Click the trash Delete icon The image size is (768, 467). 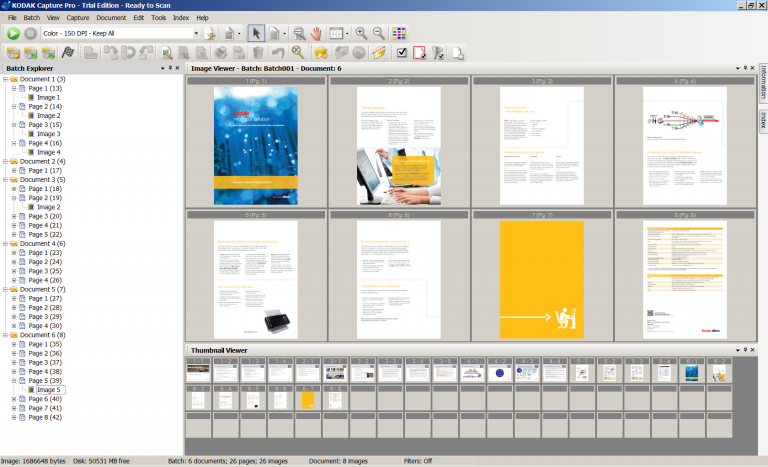[259, 52]
